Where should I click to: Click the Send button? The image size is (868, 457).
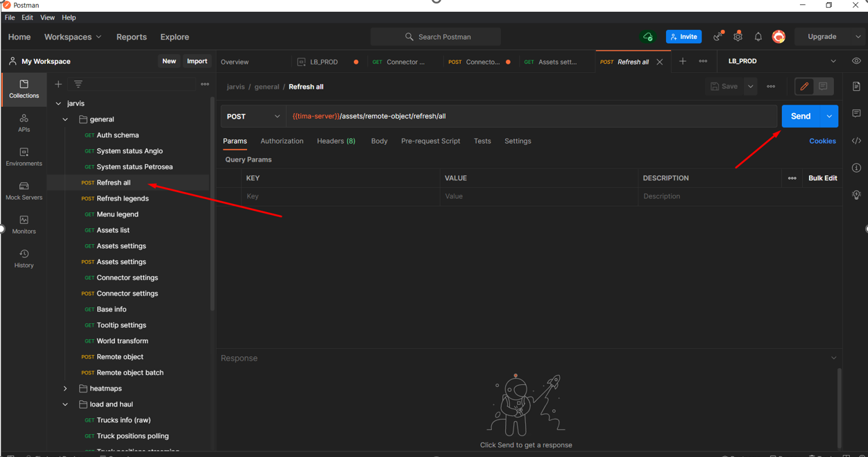tap(801, 117)
